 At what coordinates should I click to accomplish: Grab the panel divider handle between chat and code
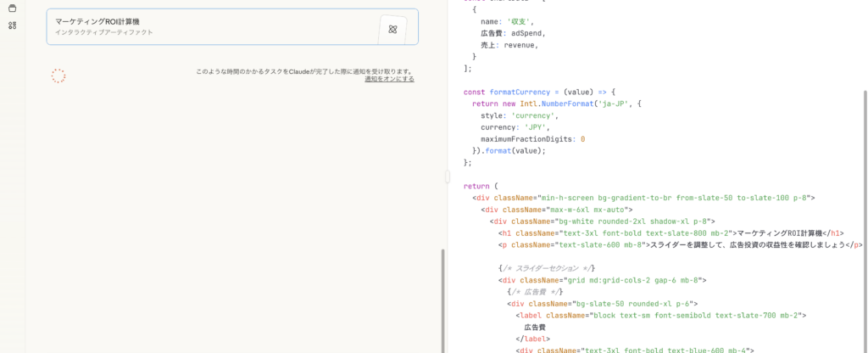pyautogui.click(x=447, y=176)
